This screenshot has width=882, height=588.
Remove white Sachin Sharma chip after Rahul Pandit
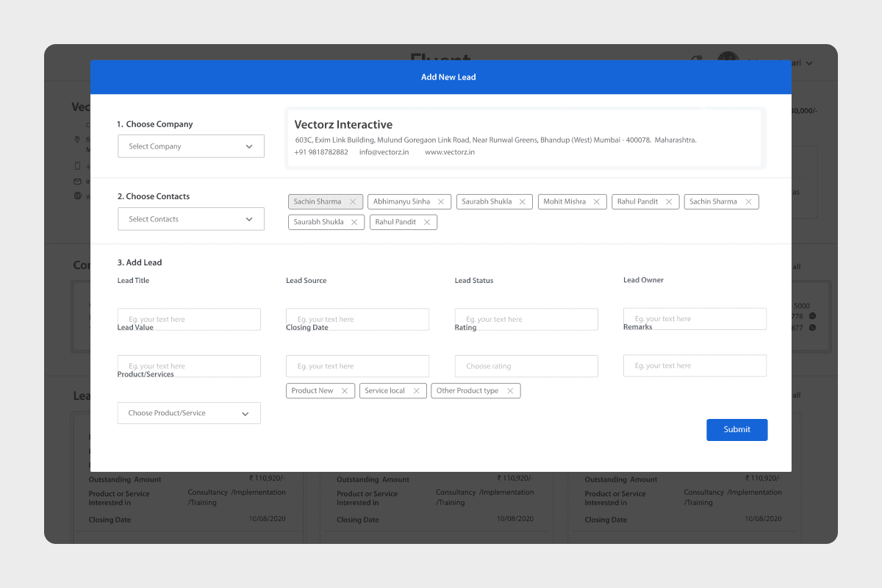(748, 201)
